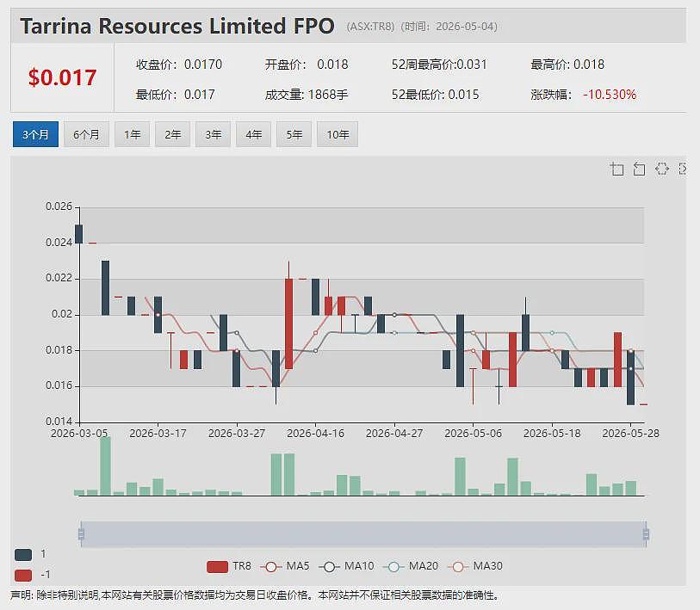Click the 52周最高价 0.031 text
The width and height of the screenshot is (700, 610).
439,65
